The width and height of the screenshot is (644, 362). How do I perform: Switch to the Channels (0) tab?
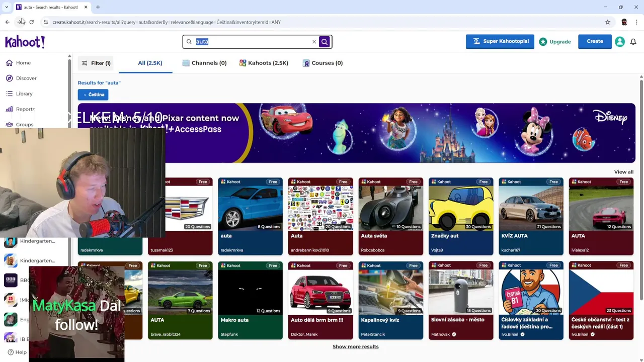pyautogui.click(x=204, y=63)
